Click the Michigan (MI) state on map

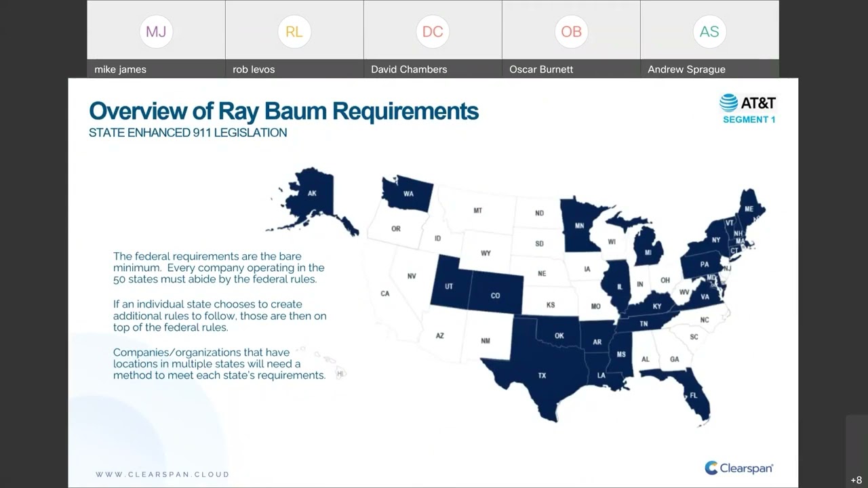click(649, 253)
